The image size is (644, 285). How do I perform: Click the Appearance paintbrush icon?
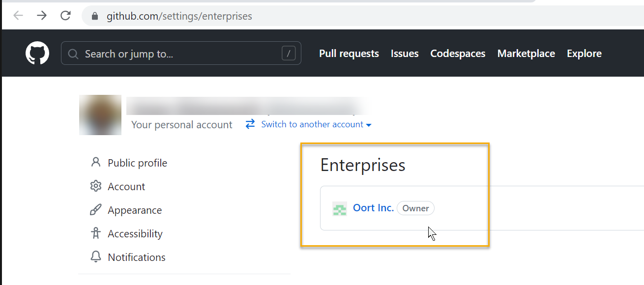tap(95, 210)
